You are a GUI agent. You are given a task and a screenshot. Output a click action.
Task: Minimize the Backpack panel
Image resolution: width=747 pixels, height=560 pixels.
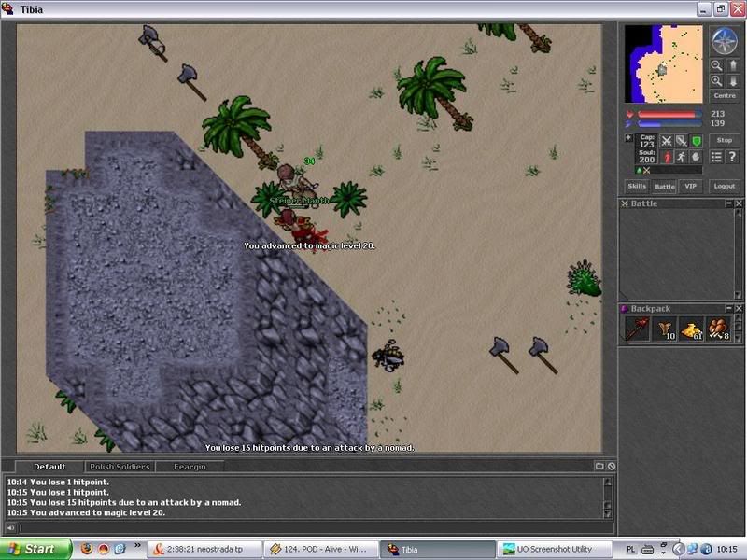[729, 309]
